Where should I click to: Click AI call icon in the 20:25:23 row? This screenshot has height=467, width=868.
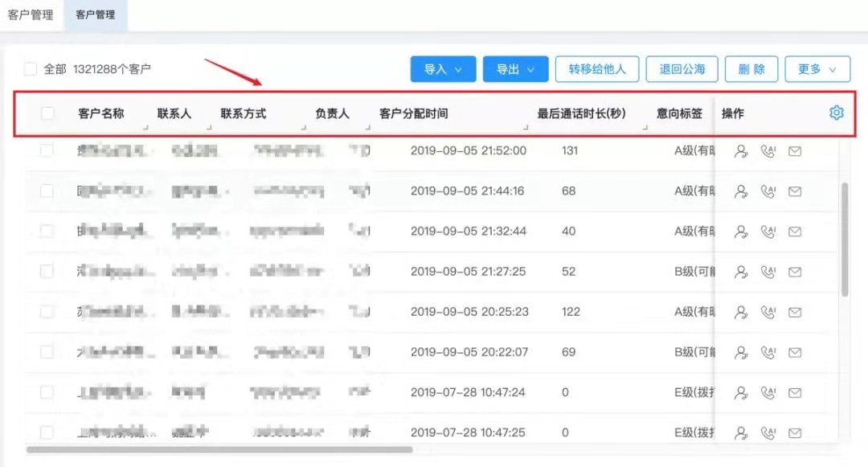(x=768, y=312)
